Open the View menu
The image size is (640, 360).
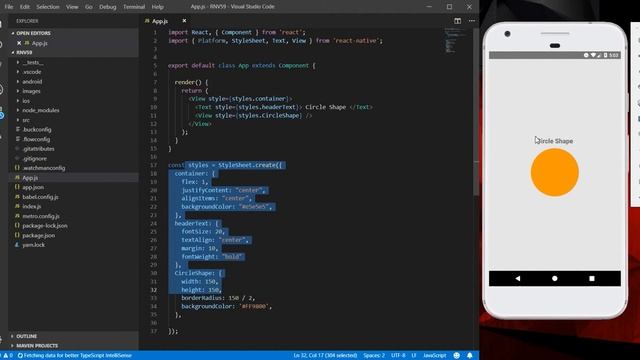[72, 7]
